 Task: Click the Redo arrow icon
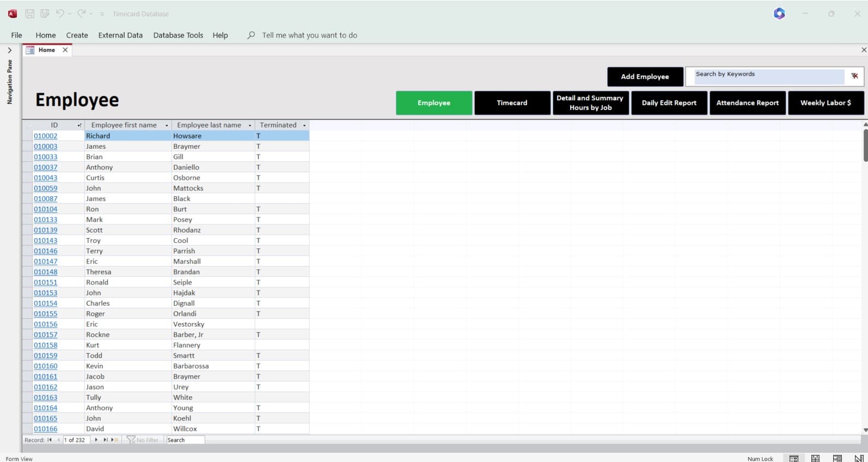point(81,14)
